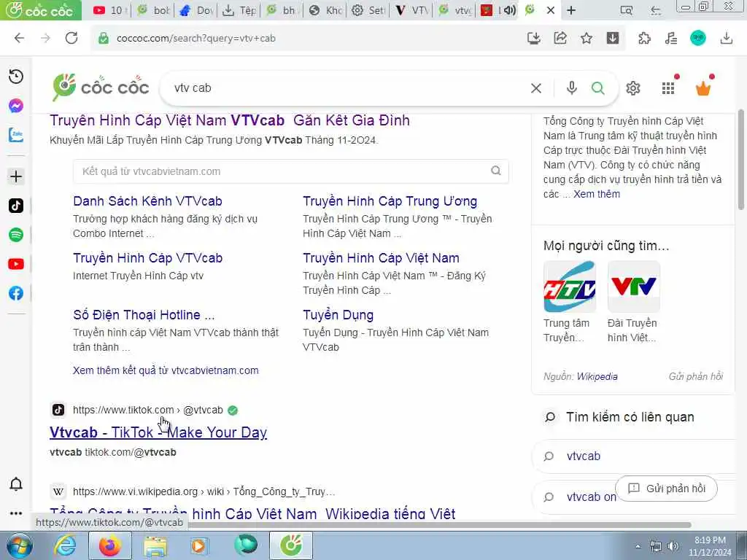The width and height of the screenshot is (747, 560).
Task: Open Messenger from the sidebar
Action: tap(16, 106)
